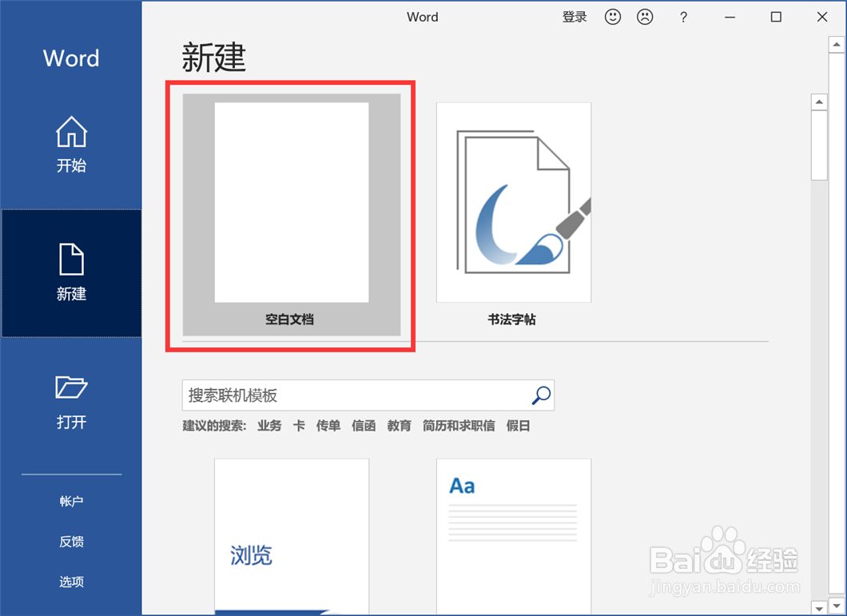Open the 选项 (Options) menu entry
The height and width of the screenshot is (616, 847).
point(71,582)
